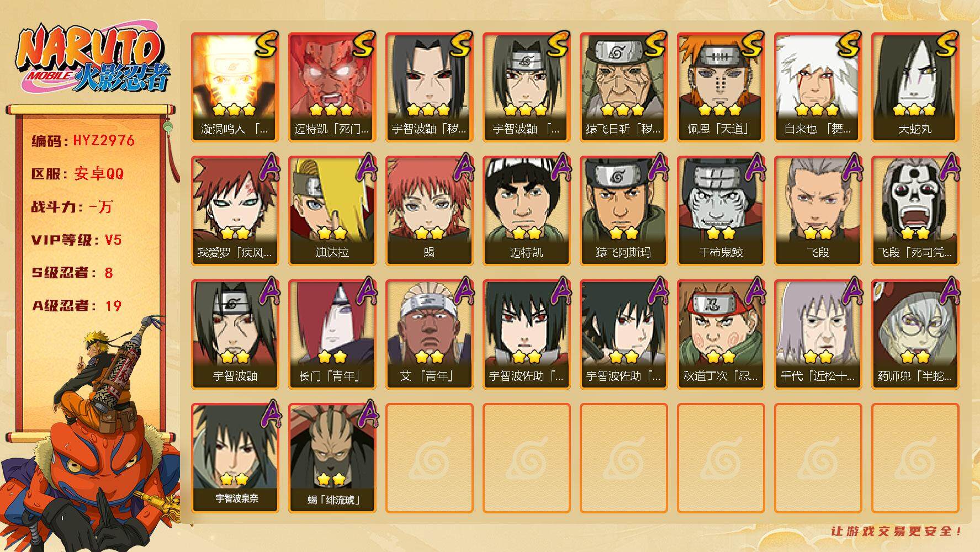Choose the 艾「青年」 ninja card
This screenshot has width=980, height=552.
[x=429, y=335]
